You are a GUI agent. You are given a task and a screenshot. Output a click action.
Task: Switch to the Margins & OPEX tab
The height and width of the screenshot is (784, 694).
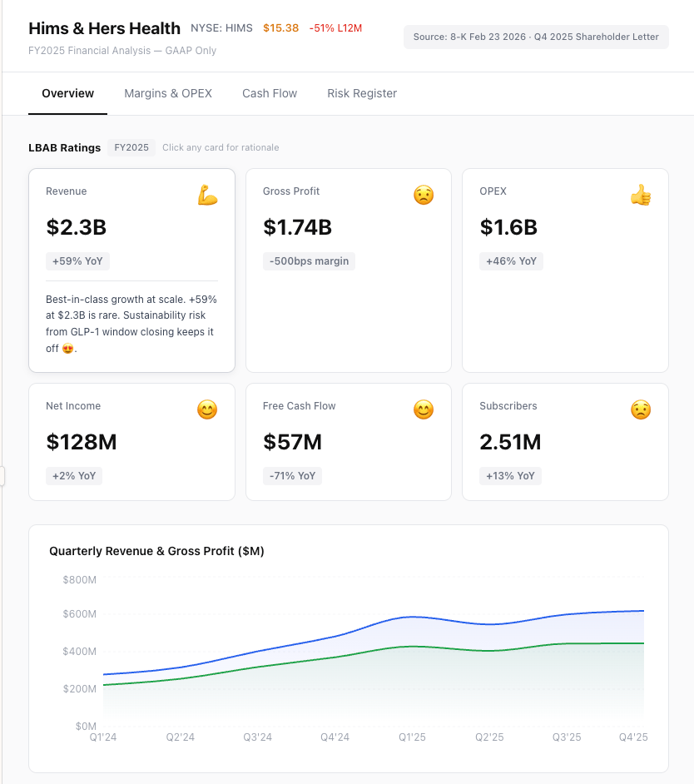pyautogui.click(x=168, y=93)
